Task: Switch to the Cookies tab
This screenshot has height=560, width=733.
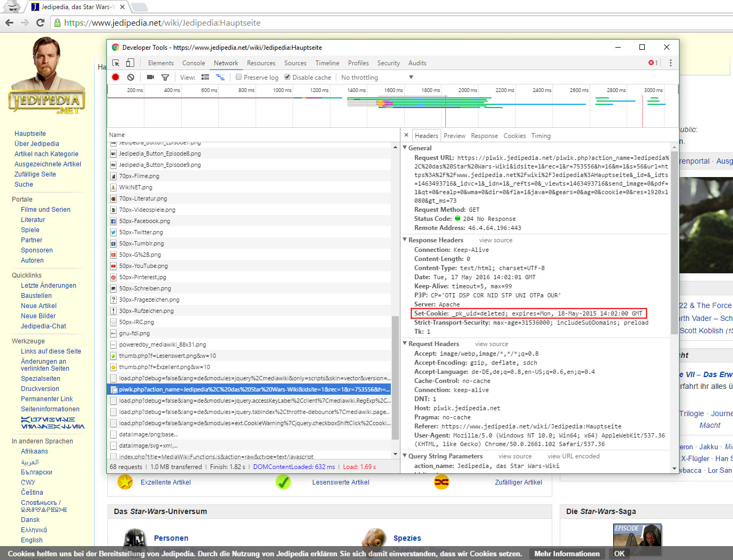Action: (515, 136)
